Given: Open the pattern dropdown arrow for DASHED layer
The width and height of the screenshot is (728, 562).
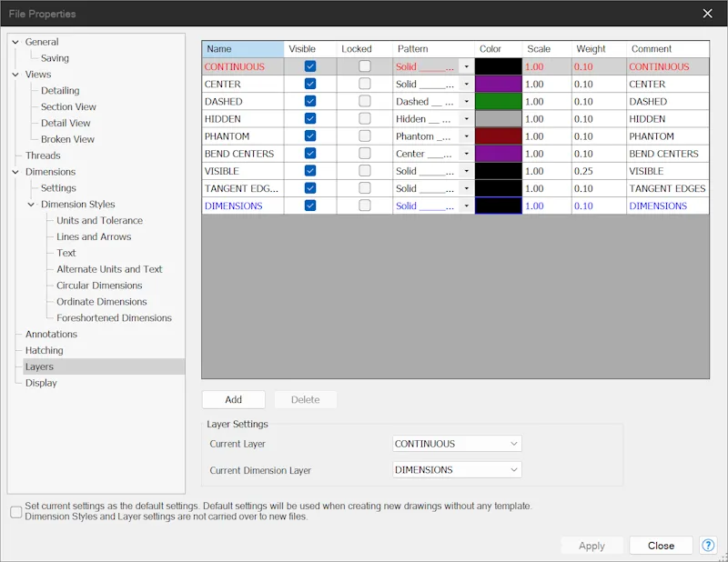Looking at the screenshot, I should point(466,101).
